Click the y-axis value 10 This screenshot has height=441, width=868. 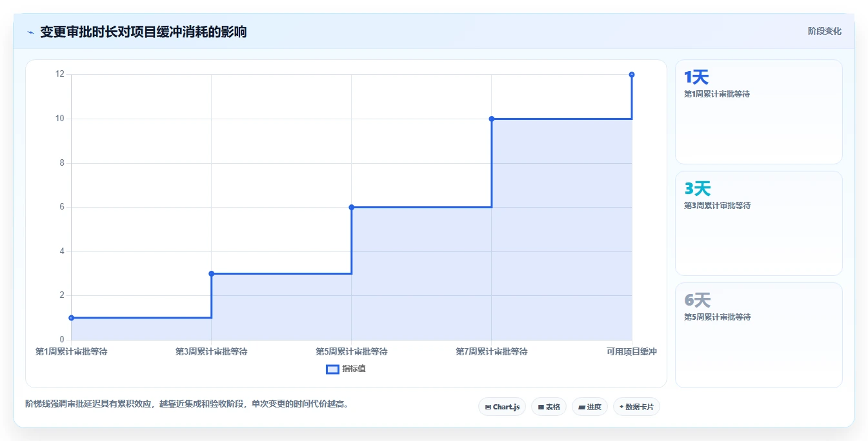tap(60, 119)
